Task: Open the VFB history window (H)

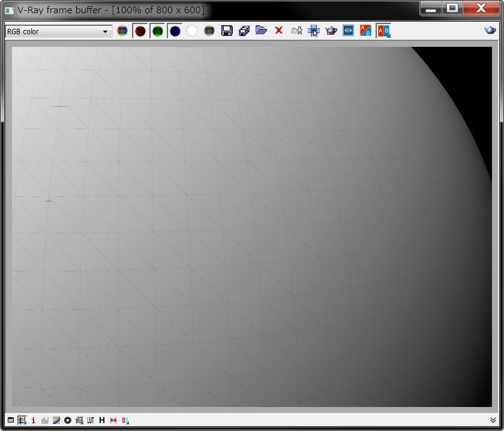Action: click(102, 420)
